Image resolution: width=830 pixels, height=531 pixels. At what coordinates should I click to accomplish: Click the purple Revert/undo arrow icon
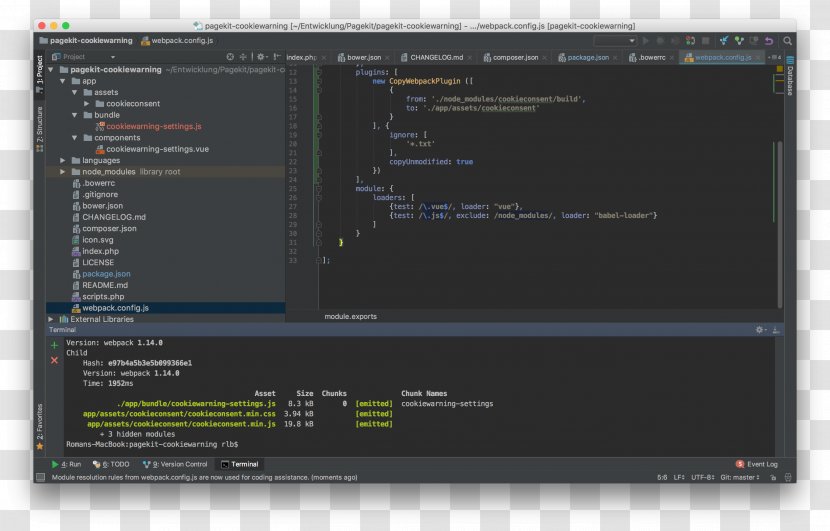(x=769, y=41)
